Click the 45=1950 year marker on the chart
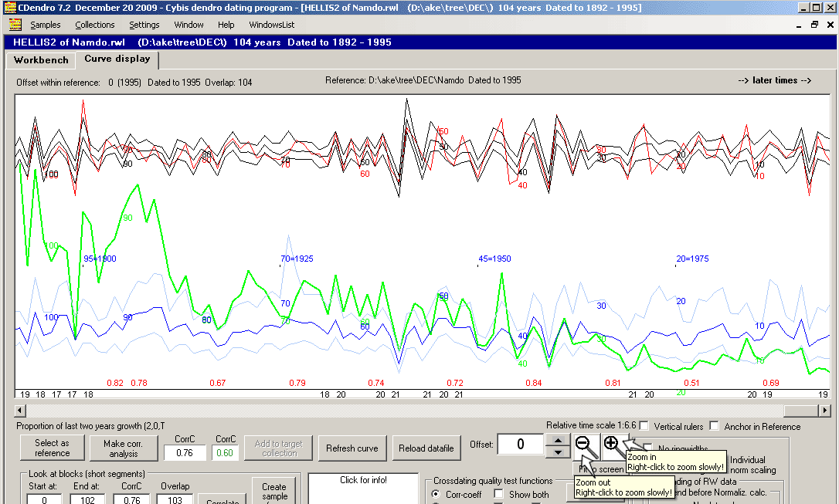 [x=494, y=259]
